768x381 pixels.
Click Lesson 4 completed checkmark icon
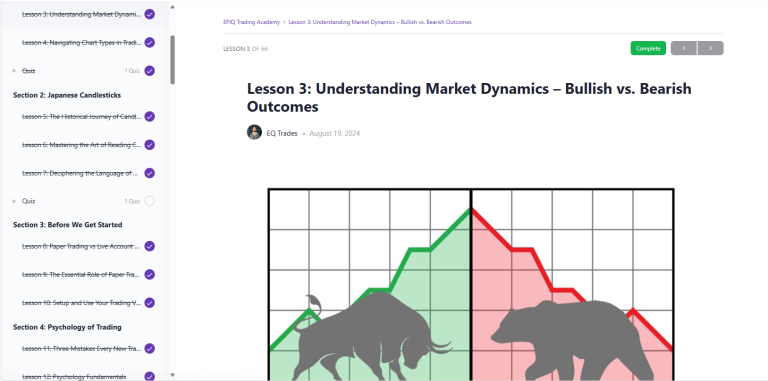150,43
